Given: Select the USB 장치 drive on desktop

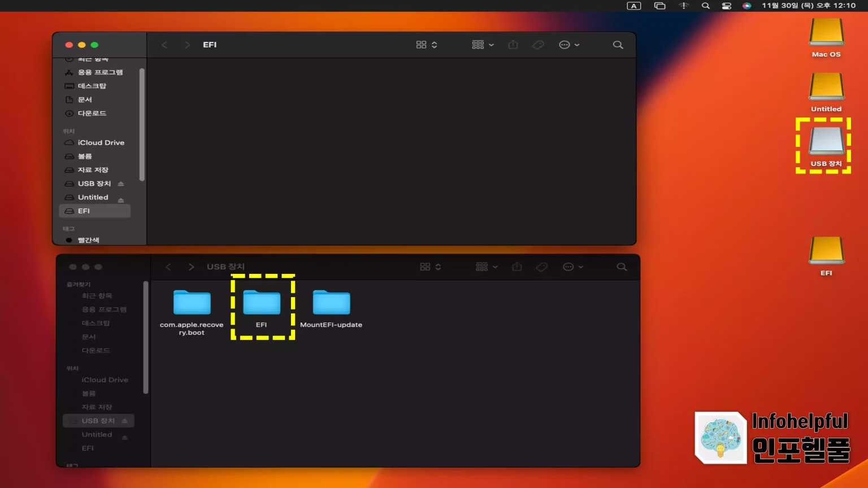Looking at the screenshot, I should [x=826, y=147].
